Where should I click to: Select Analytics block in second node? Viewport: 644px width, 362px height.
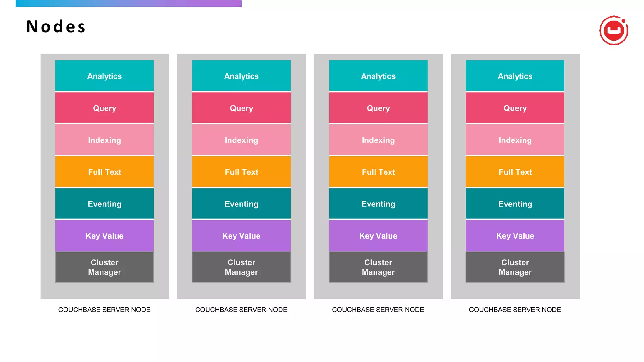click(241, 76)
